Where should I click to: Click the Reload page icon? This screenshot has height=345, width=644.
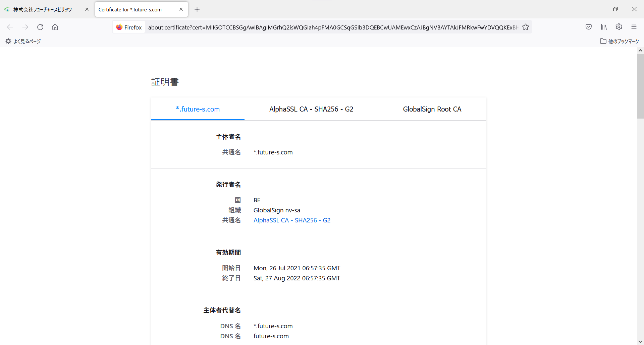coord(40,27)
